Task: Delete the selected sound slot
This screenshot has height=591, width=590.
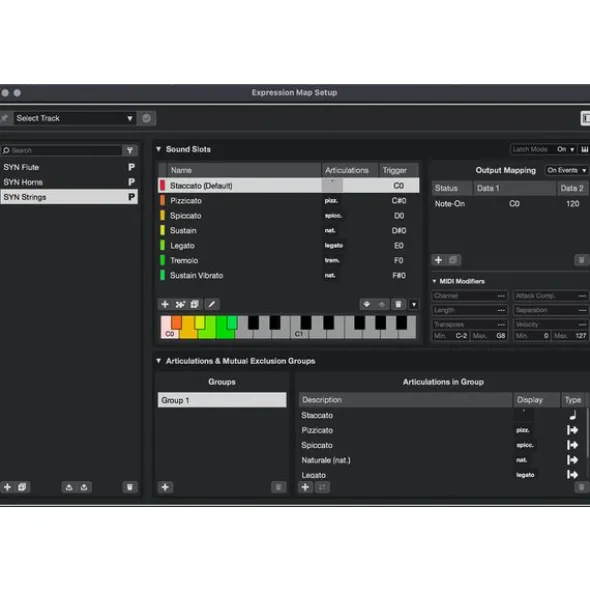Action: 398,304
